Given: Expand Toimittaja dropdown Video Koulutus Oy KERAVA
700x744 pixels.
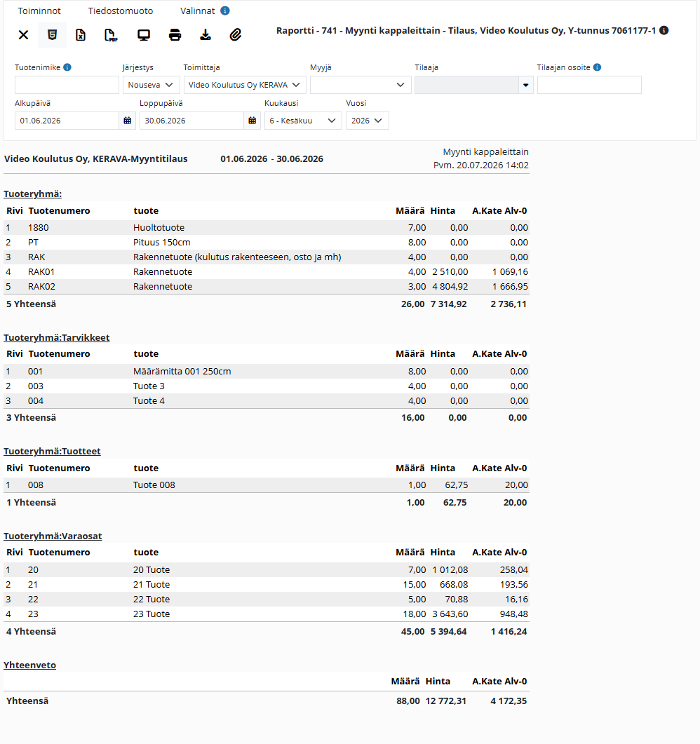Looking at the screenshot, I should (x=244, y=85).
